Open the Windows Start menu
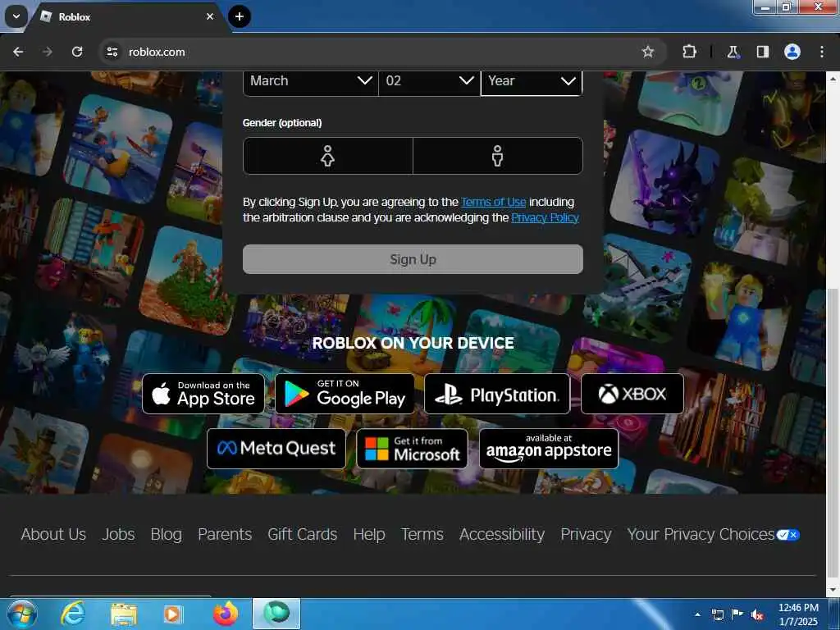Image resolution: width=840 pixels, height=630 pixels. [x=22, y=614]
